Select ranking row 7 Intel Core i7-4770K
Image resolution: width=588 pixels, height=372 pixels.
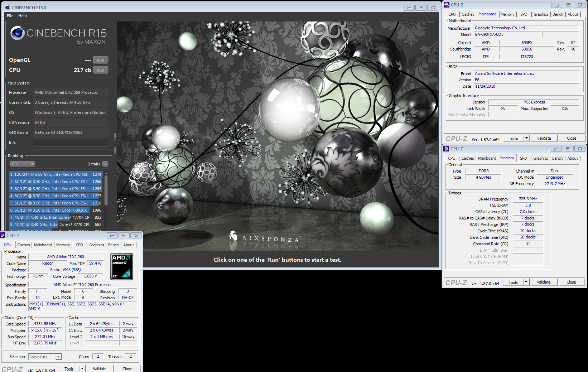[56, 217]
